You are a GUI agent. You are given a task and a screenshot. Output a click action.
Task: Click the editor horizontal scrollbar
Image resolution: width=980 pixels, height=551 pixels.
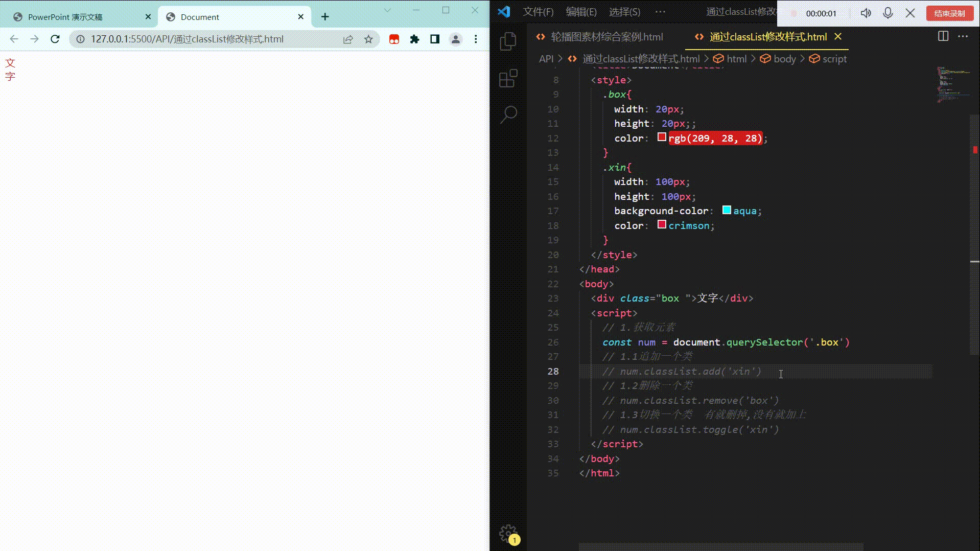(x=721, y=547)
